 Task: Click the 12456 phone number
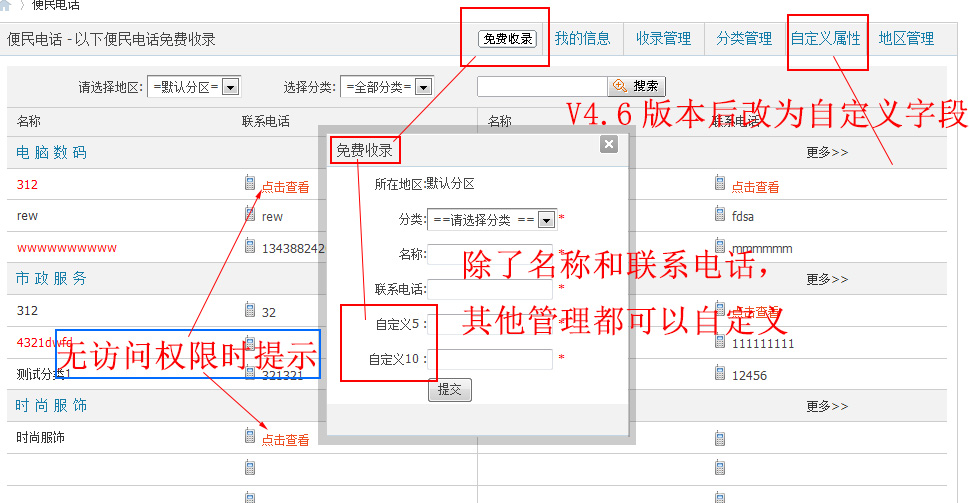(x=749, y=376)
